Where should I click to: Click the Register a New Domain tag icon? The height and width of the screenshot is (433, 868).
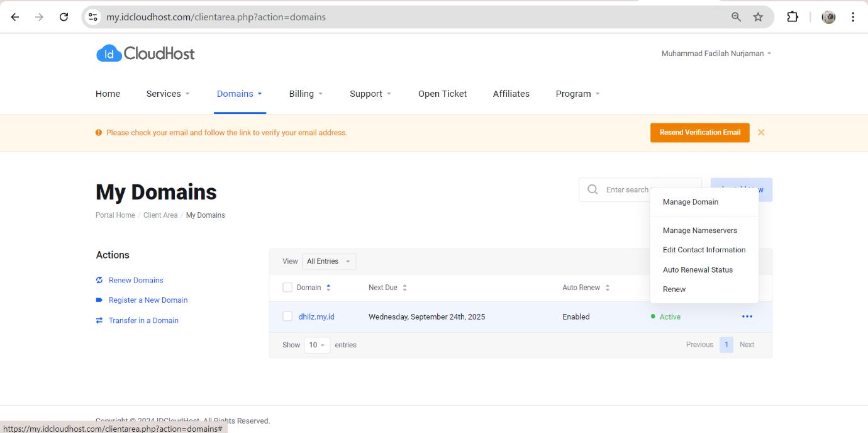click(x=99, y=300)
